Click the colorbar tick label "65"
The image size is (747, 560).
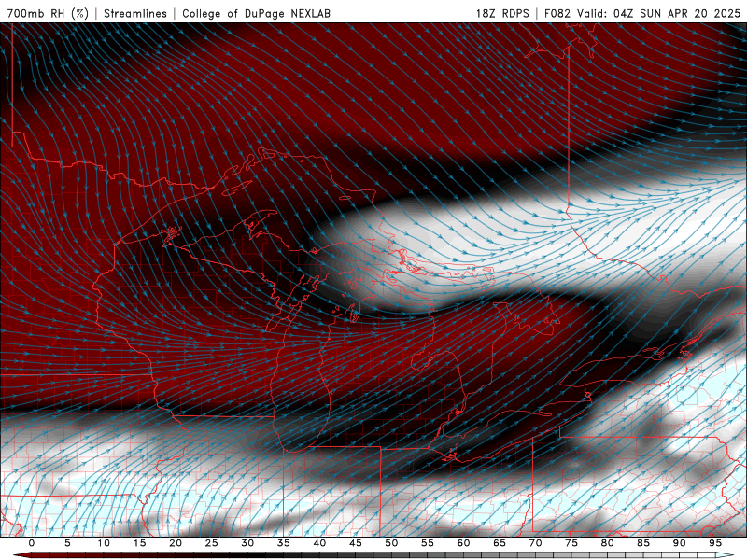pos(500,543)
